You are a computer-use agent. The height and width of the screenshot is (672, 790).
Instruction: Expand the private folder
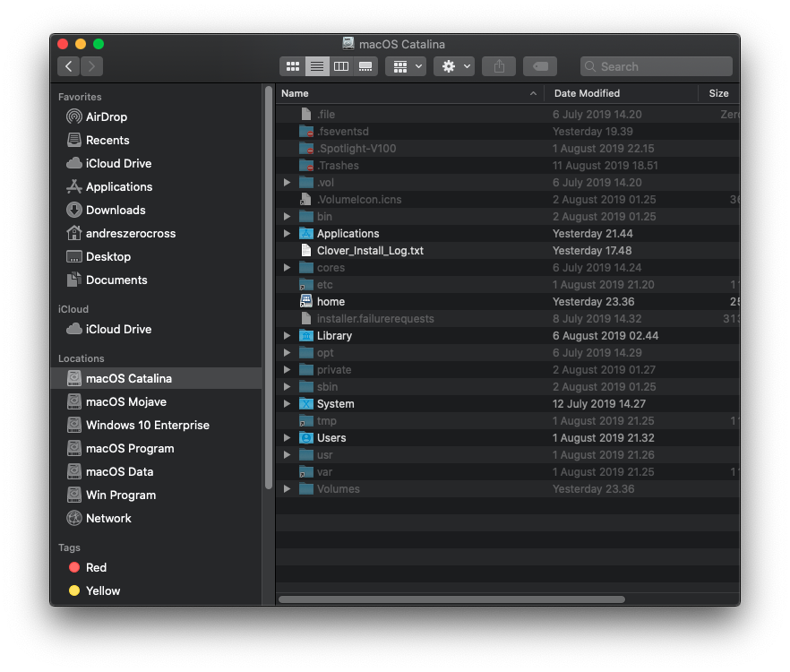tap(287, 369)
